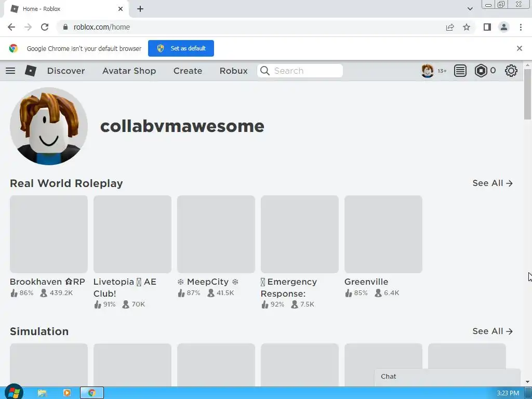This screenshot has height=399, width=532.
Task: Open the Roblox hamburger navigation menu
Action: click(10, 71)
